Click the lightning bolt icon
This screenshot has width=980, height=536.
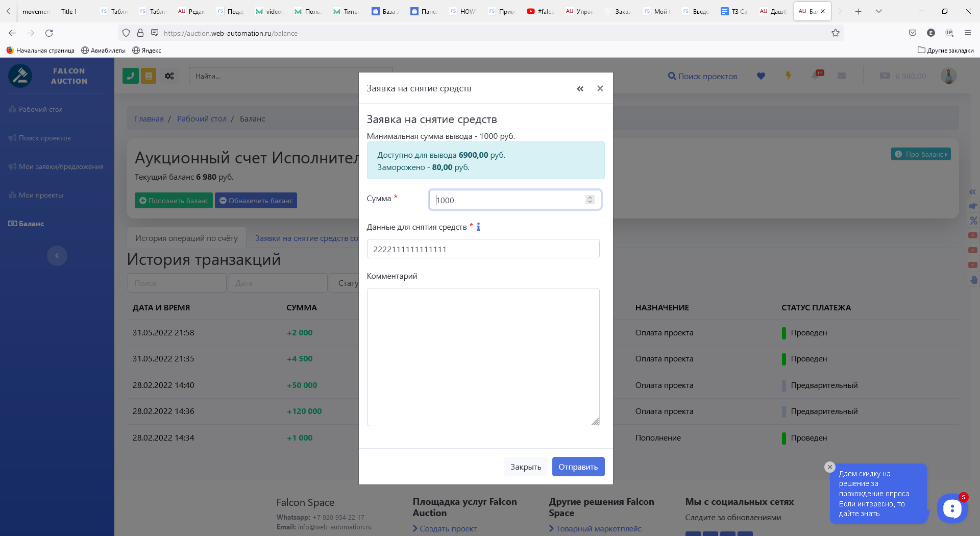789,76
